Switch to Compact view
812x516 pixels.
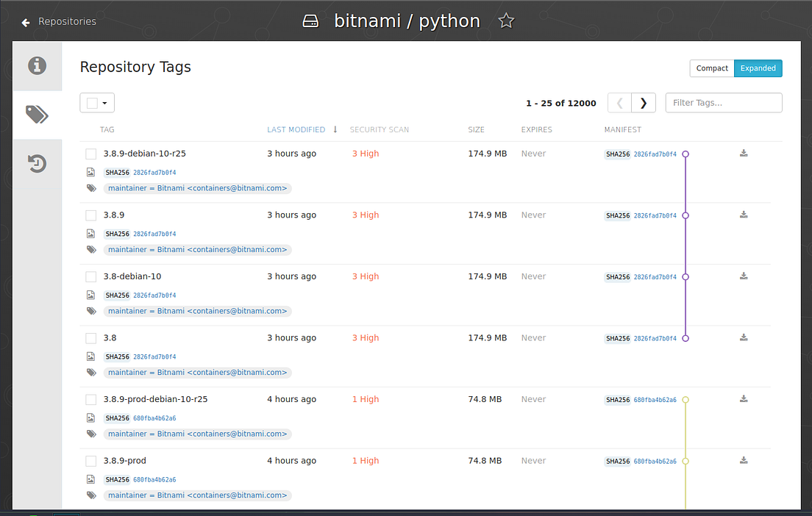711,68
